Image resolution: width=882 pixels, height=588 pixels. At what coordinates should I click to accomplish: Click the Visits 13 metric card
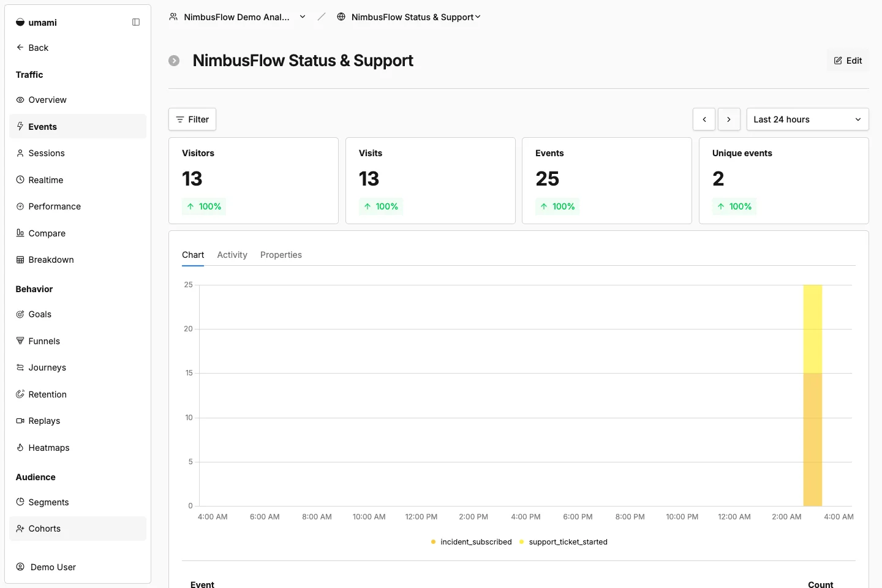(431, 181)
